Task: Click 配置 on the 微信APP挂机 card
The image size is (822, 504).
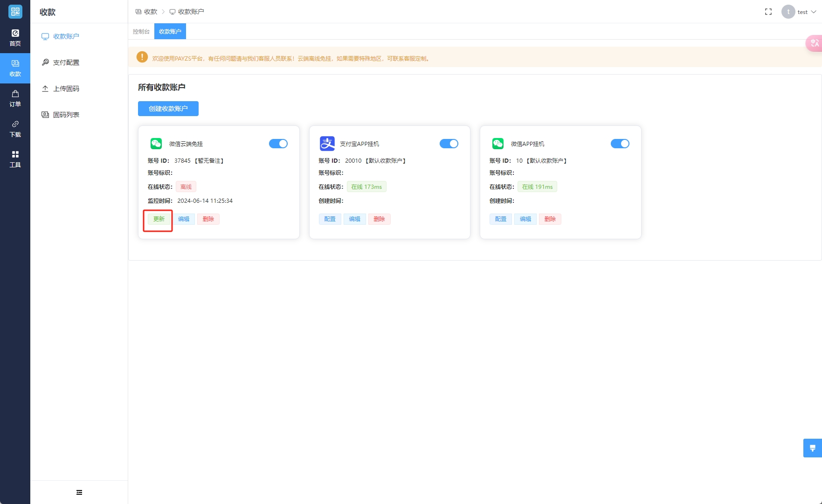Action: 500,219
